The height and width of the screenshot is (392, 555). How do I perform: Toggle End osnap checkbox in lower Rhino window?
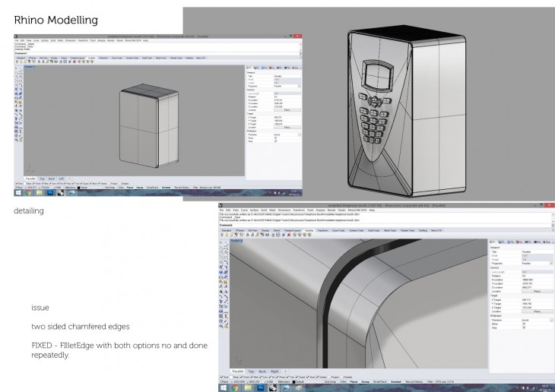tap(223, 376)
